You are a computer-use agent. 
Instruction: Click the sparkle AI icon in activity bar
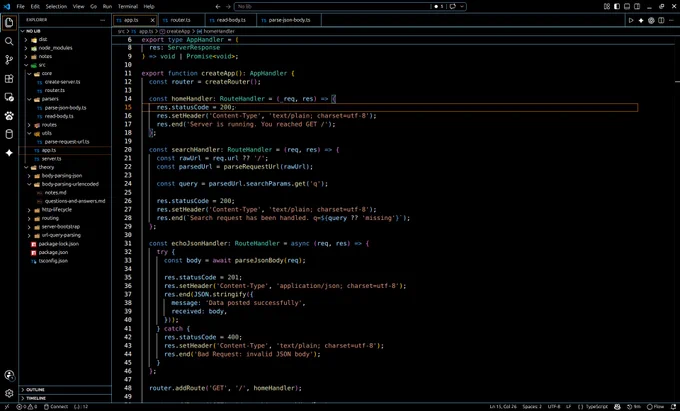[9, 153]
